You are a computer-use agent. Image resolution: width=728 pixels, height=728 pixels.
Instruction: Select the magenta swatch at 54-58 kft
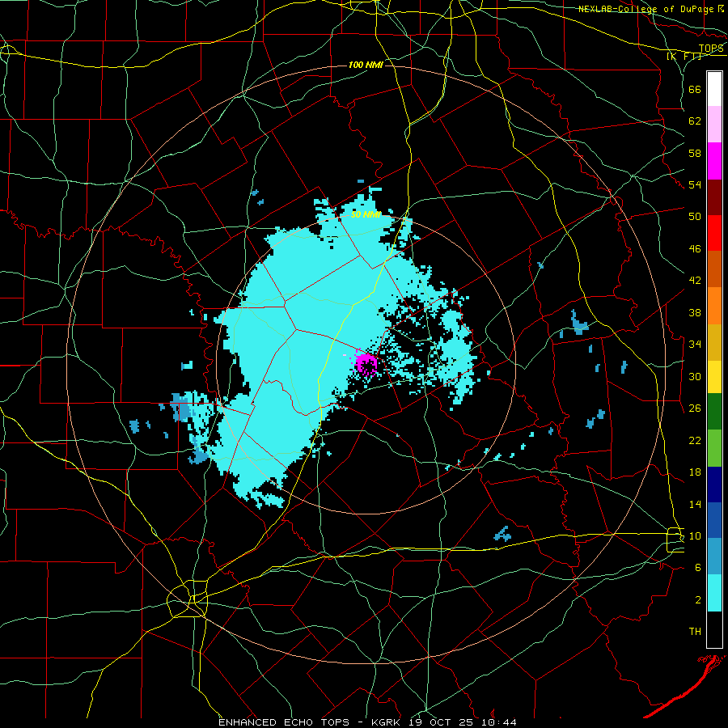coord(714,161)
